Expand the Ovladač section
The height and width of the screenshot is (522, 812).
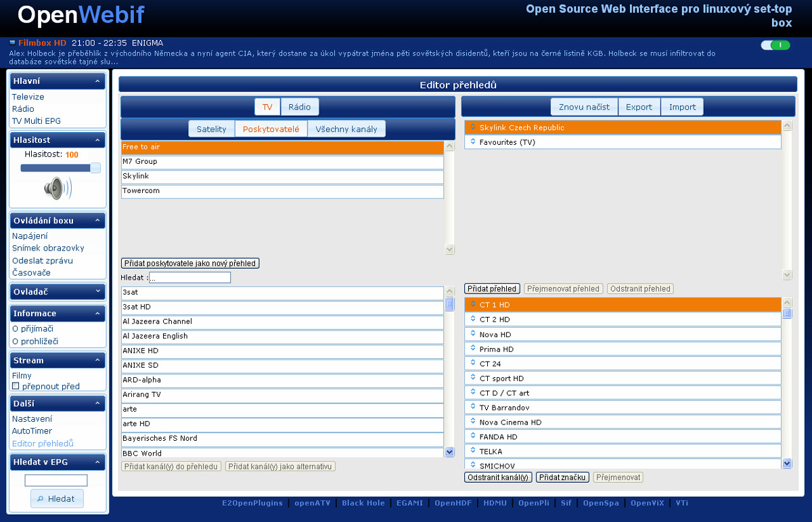(97, 292)
